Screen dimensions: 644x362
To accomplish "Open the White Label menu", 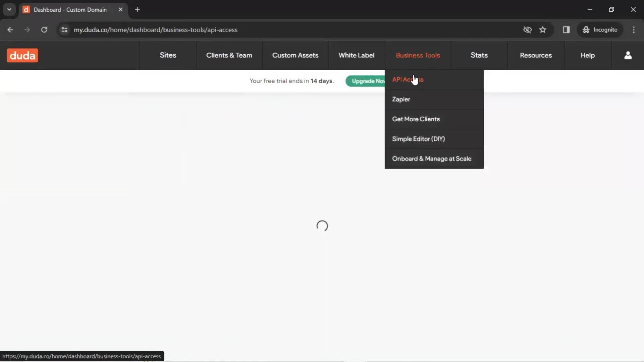I will click(357, 55).
